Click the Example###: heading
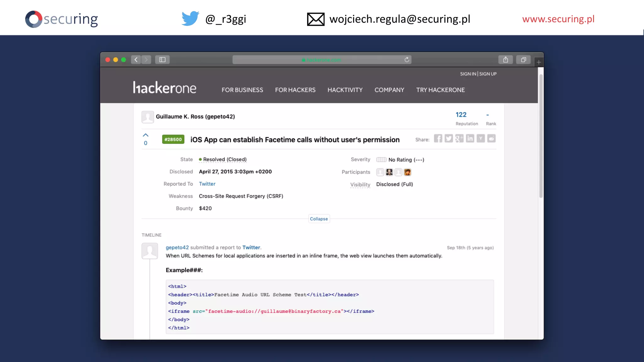644x362 pixels. click(184, 270)
